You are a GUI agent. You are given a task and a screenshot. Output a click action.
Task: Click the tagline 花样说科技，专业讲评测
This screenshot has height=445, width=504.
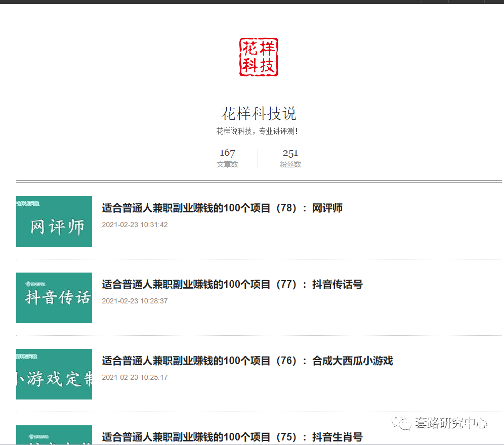[x=258, y=130]
